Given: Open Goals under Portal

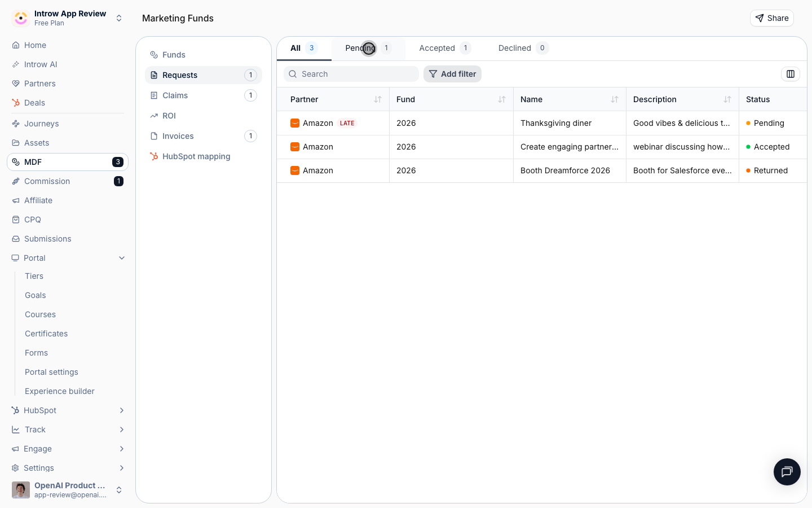Looking at the screenshot, I should coord(35,295).
